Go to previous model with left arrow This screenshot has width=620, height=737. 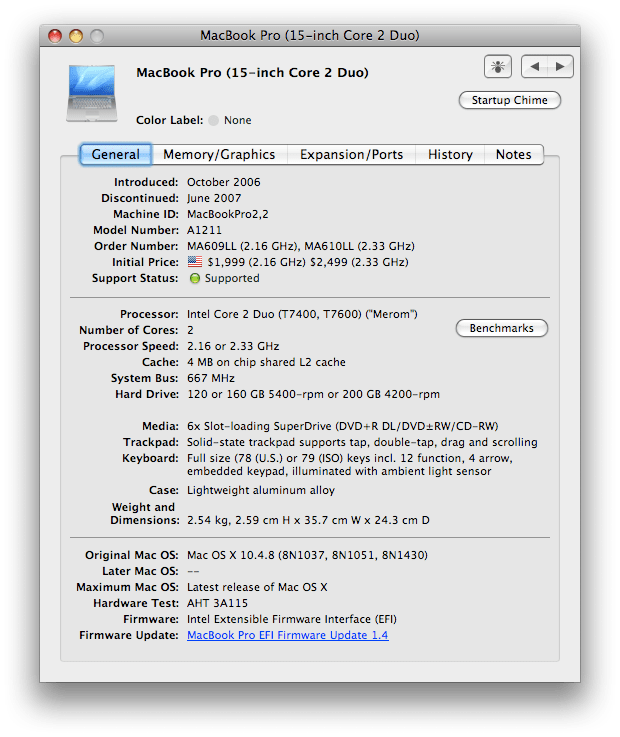[534, 66]
